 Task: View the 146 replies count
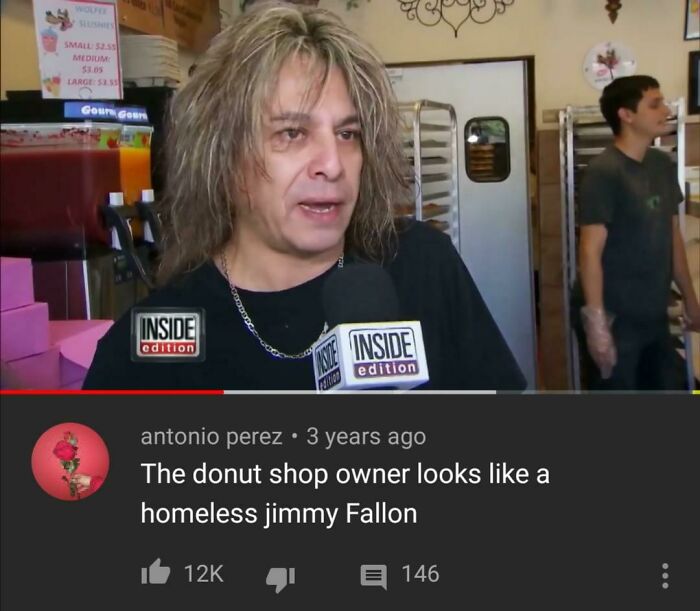click(421, 574)
